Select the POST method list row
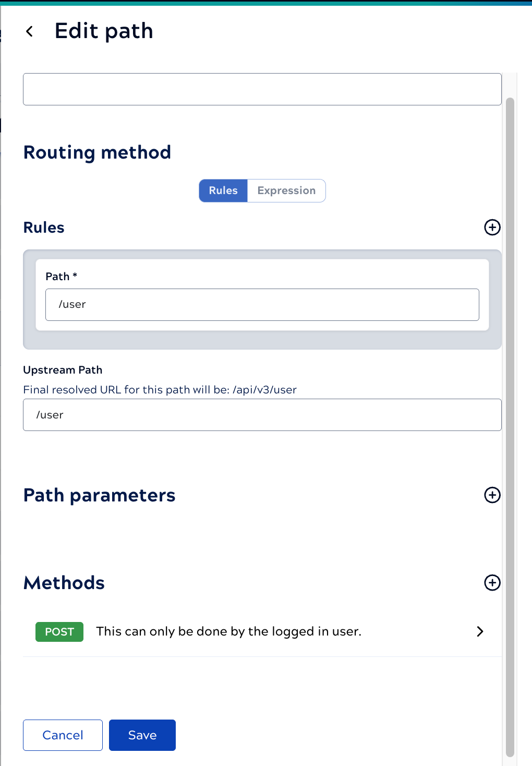Screen dimensions: 532x766 point(261,632)
